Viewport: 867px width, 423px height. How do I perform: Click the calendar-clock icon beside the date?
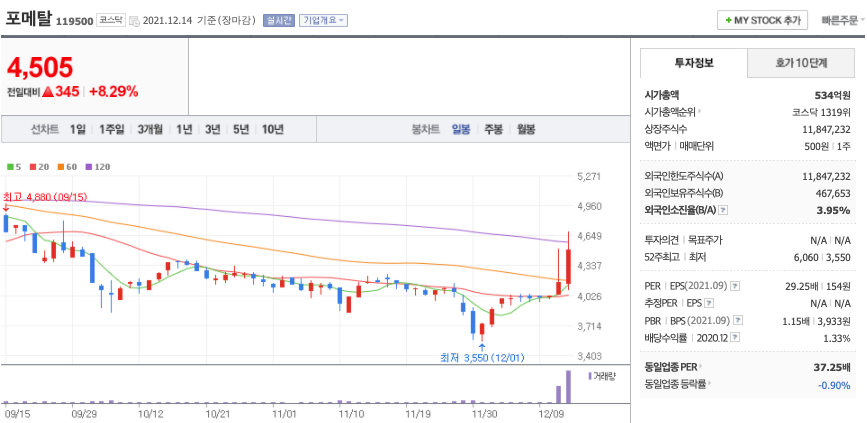(x=134, y=21)
